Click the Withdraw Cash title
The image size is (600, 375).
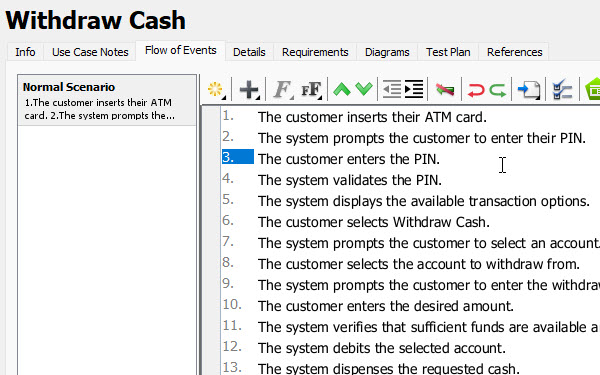coord(96,20)
